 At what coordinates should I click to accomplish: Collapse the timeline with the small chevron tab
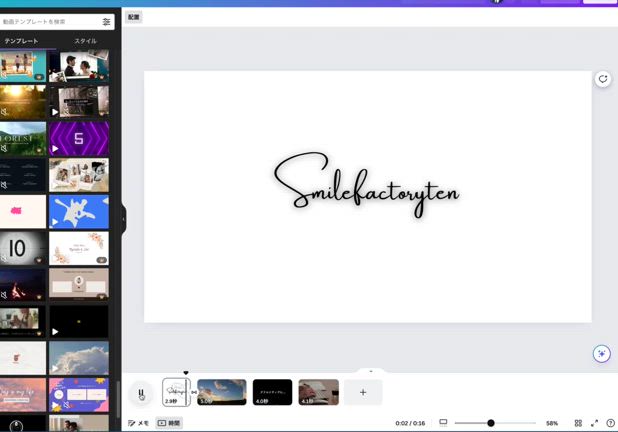click(x=370, y=371)
